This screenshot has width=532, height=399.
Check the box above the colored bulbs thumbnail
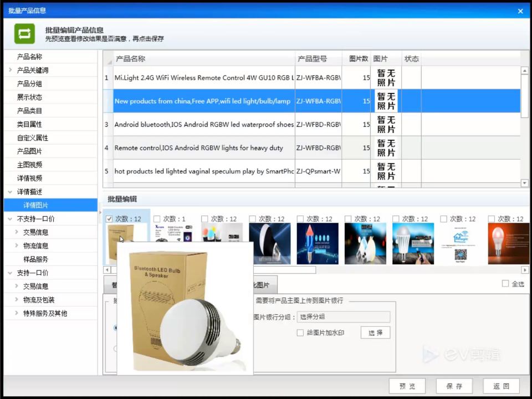[204, 219]
